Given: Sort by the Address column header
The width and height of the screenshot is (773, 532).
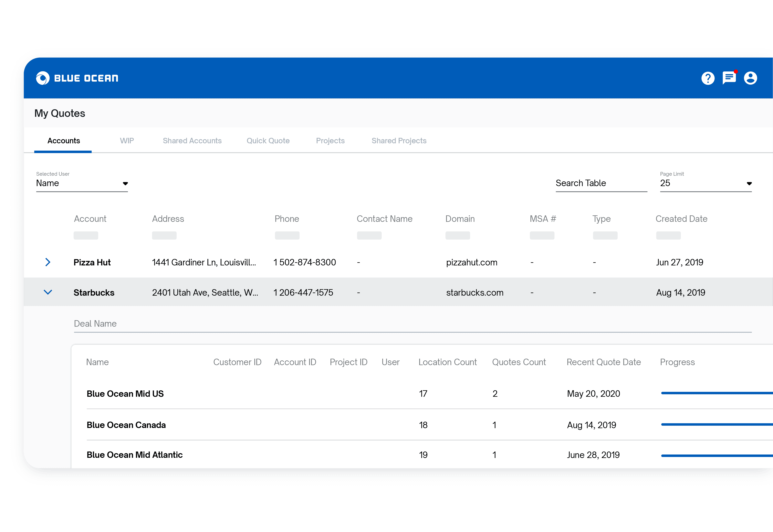Looking at the screenshot, I should [168, 219].
